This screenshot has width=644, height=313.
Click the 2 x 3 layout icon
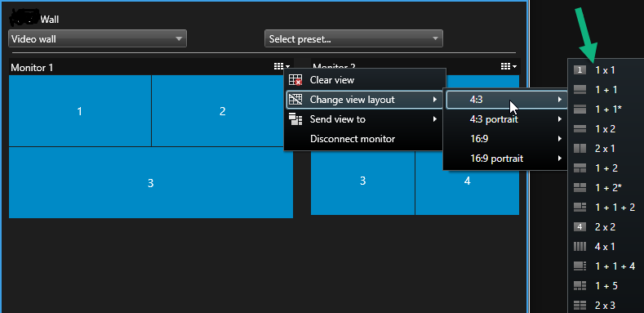click(x=580, y=305)
